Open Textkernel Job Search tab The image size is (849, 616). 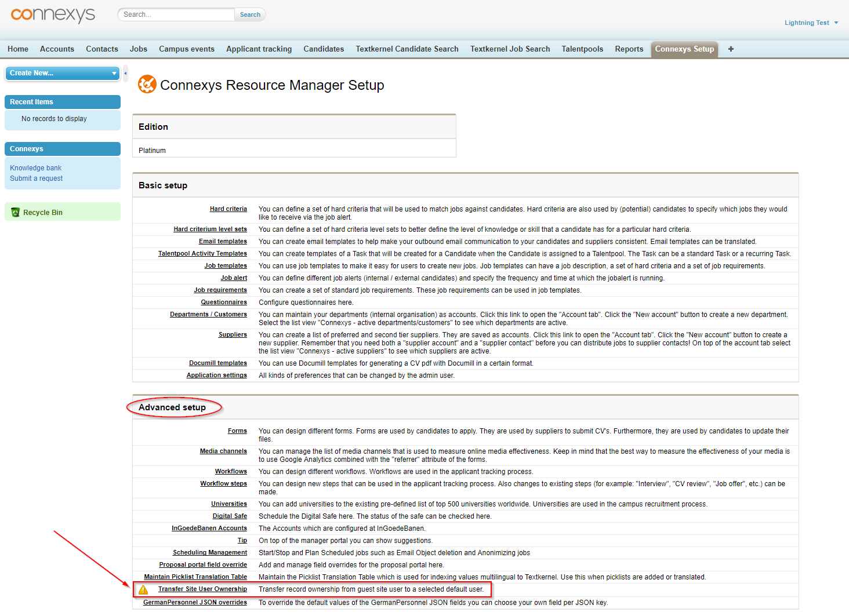[x=510, y=49]
